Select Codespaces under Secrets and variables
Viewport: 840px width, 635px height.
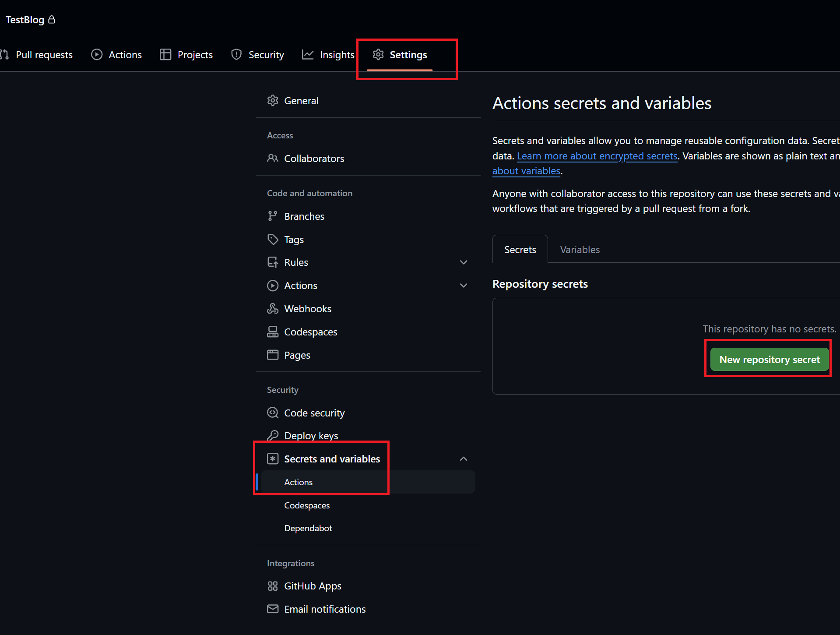[368, 505]
